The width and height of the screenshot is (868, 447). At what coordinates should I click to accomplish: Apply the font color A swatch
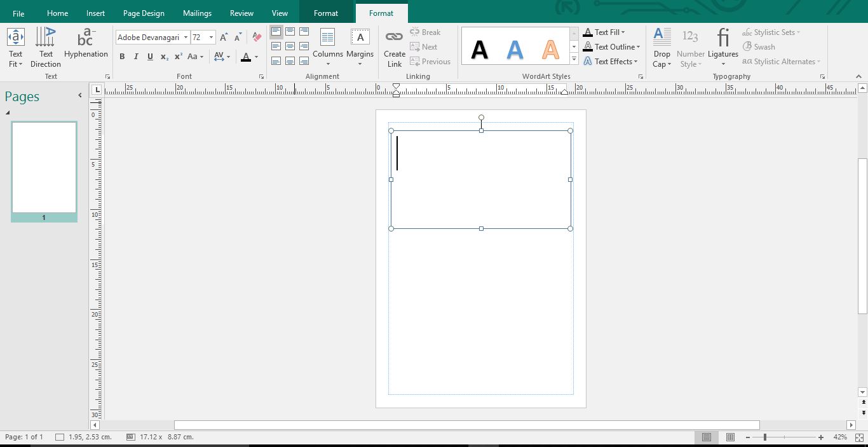[x=246, y=57]
